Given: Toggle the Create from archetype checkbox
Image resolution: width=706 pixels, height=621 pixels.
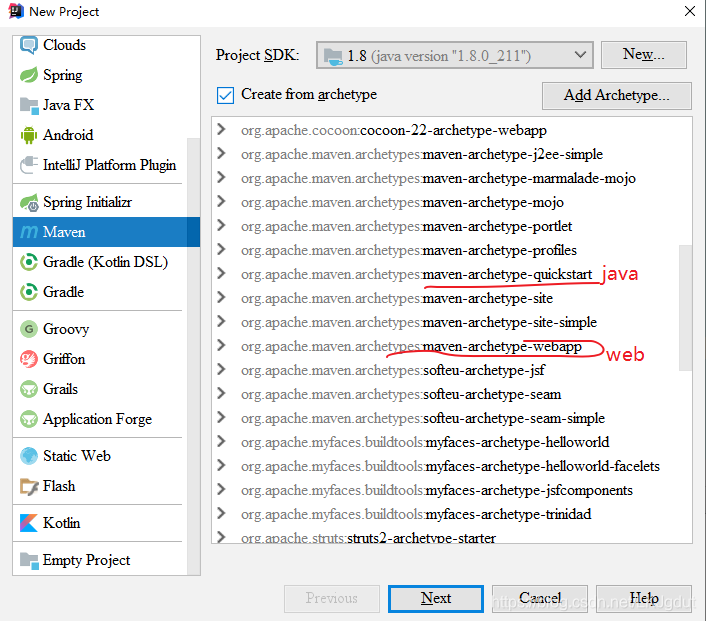Looking at the screenshot, I should click(x=225, y=95).
